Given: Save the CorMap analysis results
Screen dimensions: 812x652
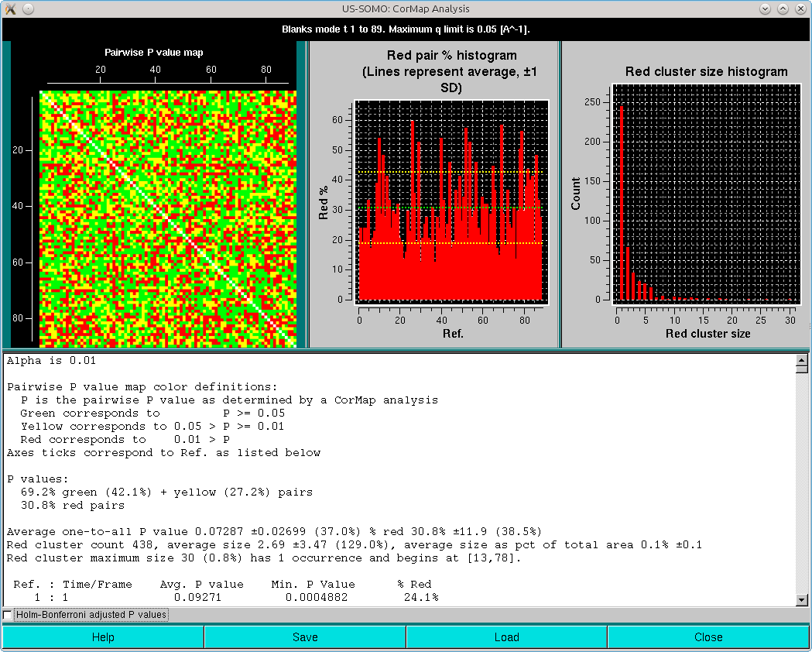Looking at the screenshot, I should [305, 637].
